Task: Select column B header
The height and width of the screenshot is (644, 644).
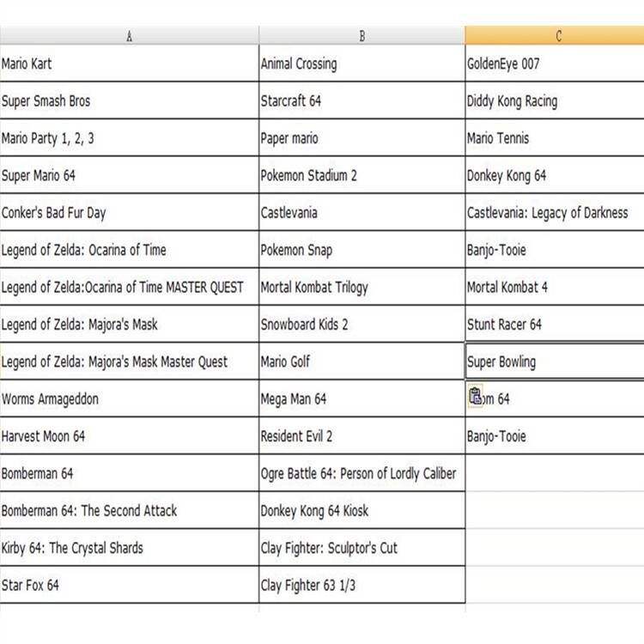Action: (361, 36)
